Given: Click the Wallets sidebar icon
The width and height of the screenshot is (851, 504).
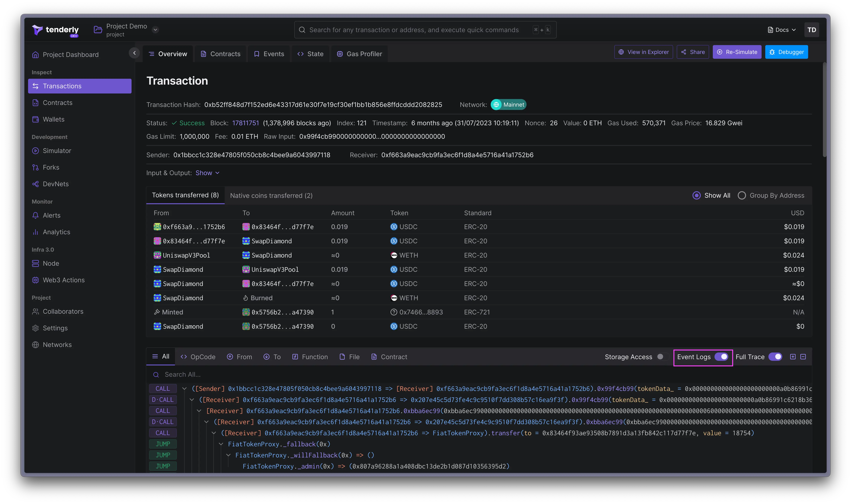Looking at the screenshot, I should 35,119.
